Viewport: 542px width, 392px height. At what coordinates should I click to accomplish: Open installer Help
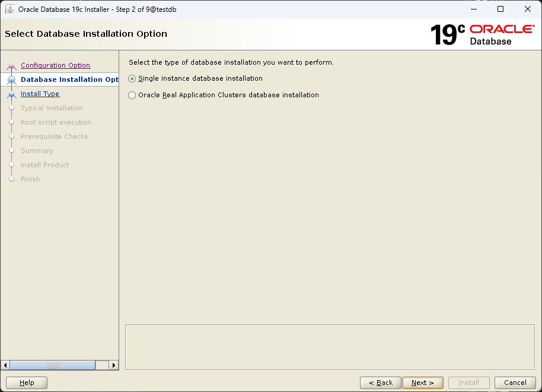pyautogui.click(x=27, y=383)
